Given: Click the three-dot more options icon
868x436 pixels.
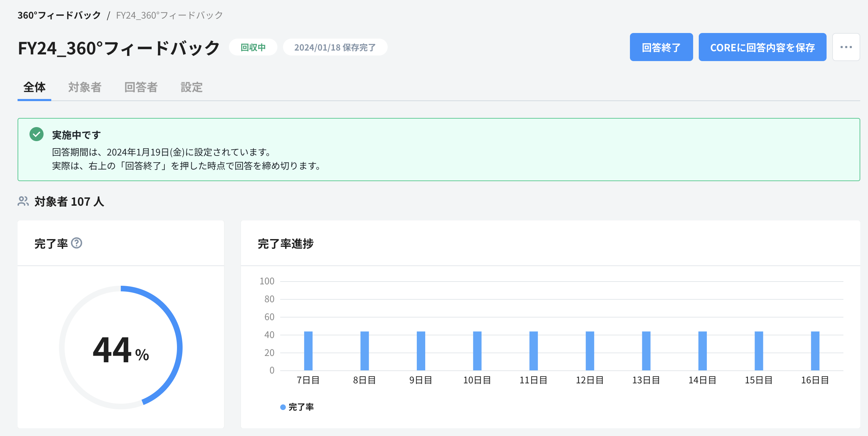Looking at the screenshot, I should tap(846, 47).
